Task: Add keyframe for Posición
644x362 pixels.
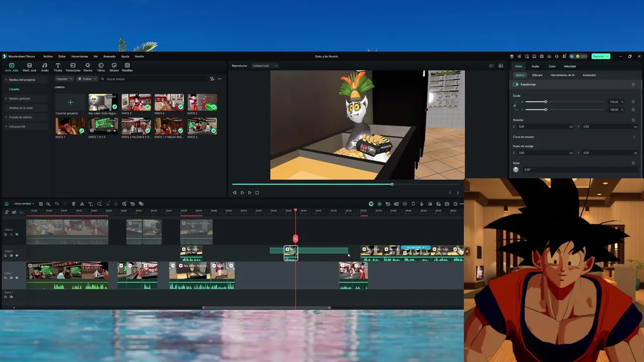Action: 633,120
